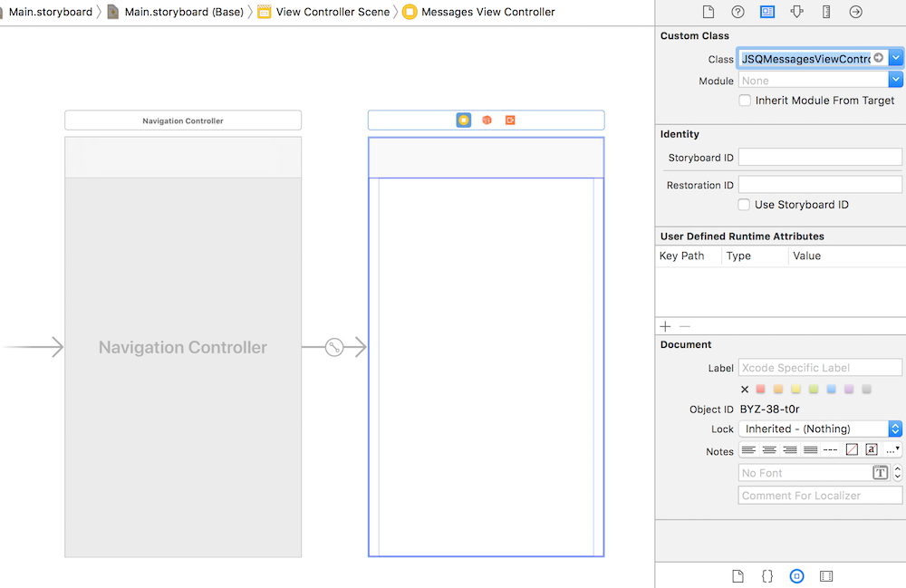Viewport: 906px width, 588px height.
Task: Click the Storyboard ID input field
Action: point(820,157)
